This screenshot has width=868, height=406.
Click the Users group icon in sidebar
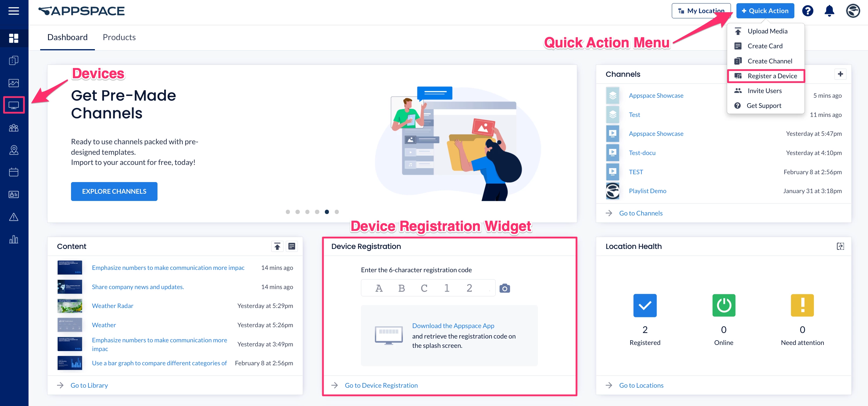[14, 128]
